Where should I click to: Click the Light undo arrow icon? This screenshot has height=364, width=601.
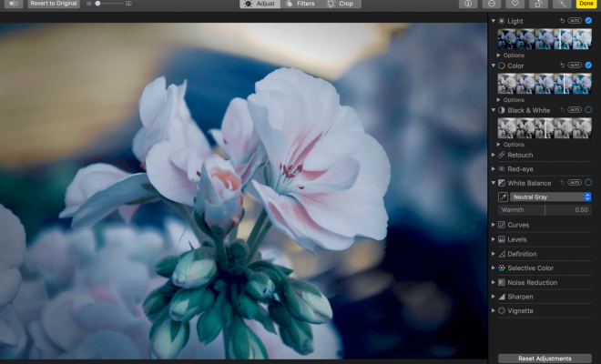pos(562,21)
